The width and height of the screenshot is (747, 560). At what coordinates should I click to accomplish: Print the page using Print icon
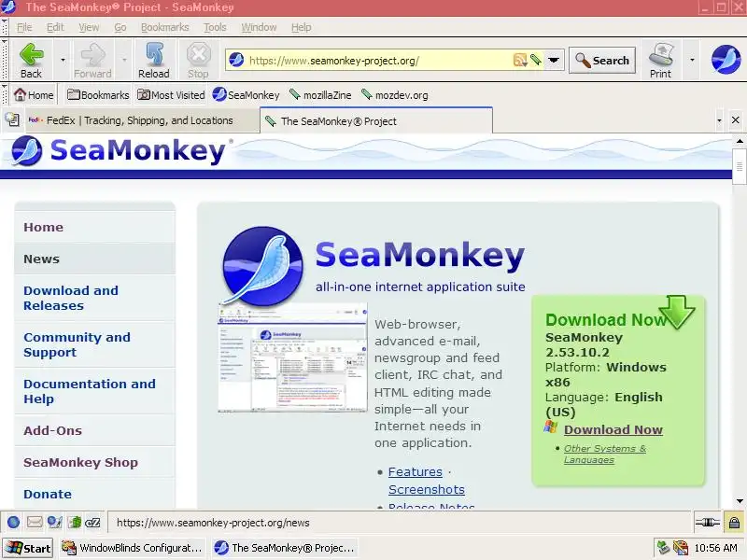point(660,60)
